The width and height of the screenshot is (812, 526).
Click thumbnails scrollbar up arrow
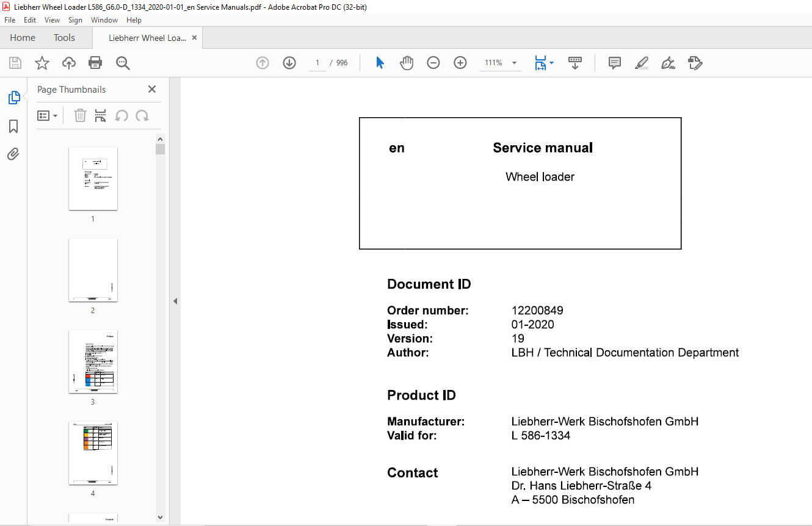point(160,139)
